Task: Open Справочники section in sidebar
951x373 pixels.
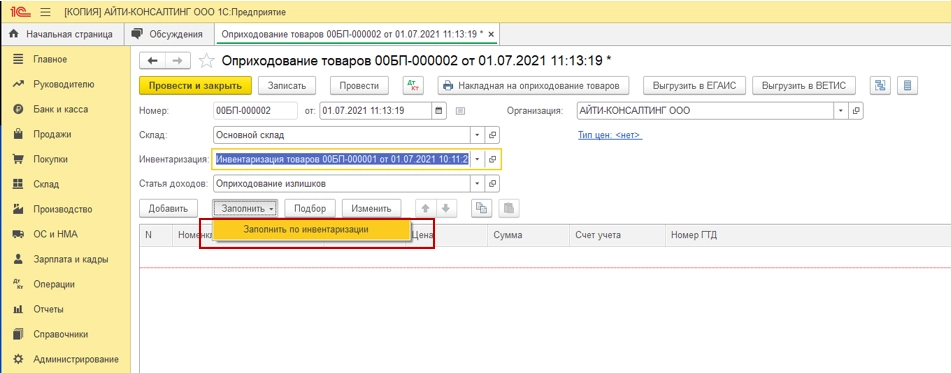Action: coord(65,334)
